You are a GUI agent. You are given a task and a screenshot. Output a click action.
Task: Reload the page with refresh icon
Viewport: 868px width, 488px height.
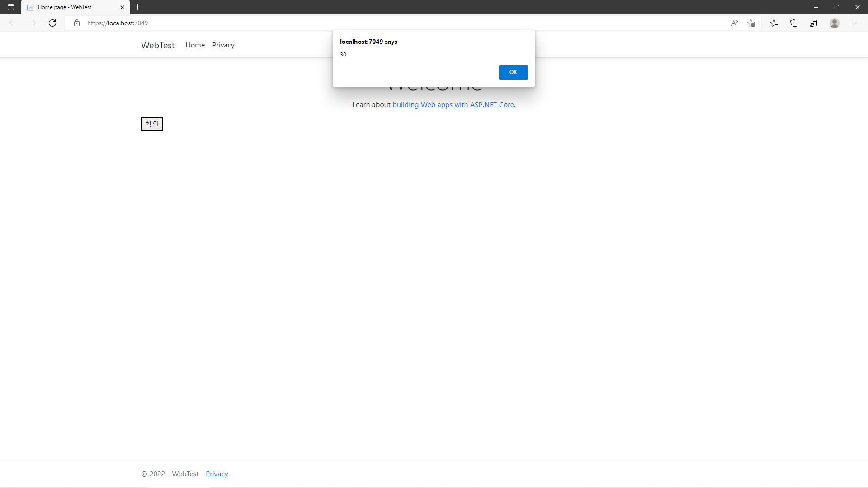click(x=52, y=23)
